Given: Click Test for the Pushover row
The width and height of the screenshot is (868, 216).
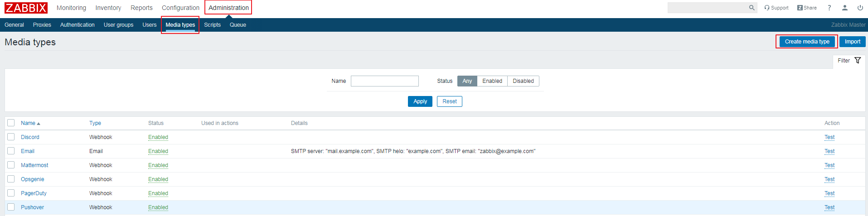Looking at the screenshot, I should click(829, 207).
